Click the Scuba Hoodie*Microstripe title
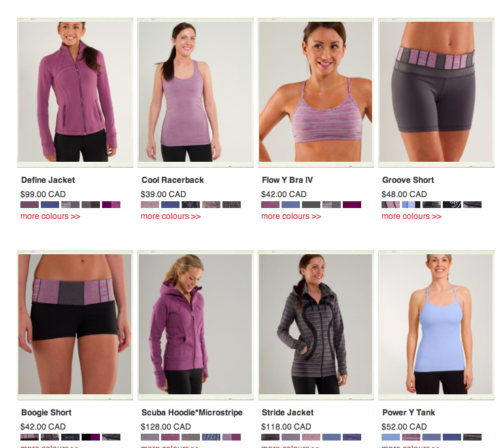 coord(192,413)
